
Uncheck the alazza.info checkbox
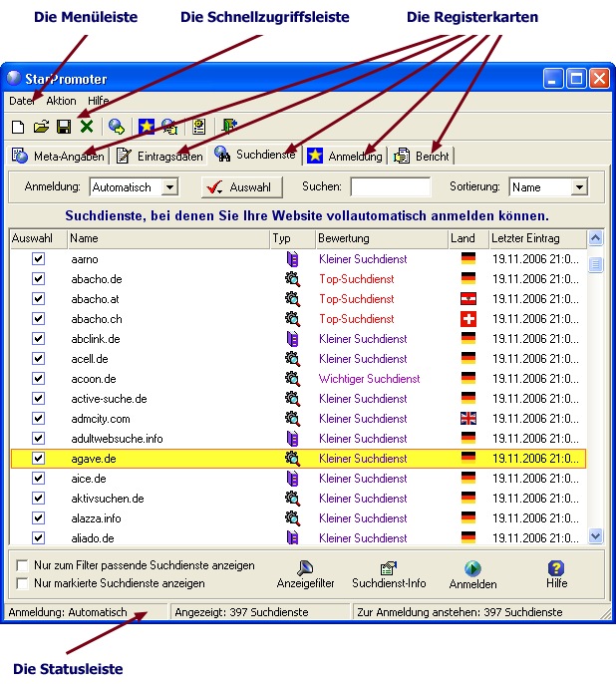tap(38, 517)
